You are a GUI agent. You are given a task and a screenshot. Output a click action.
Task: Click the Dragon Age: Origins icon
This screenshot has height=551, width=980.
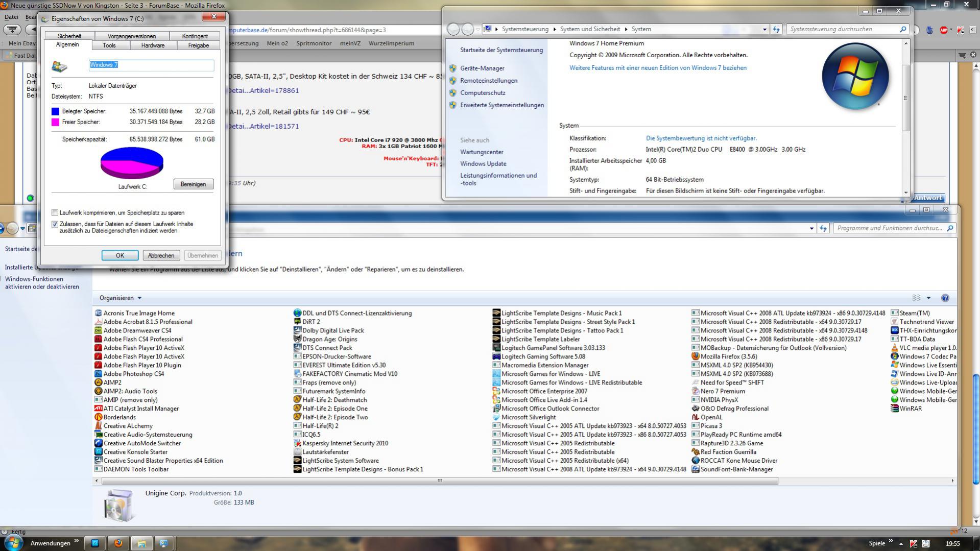point(297,339)
